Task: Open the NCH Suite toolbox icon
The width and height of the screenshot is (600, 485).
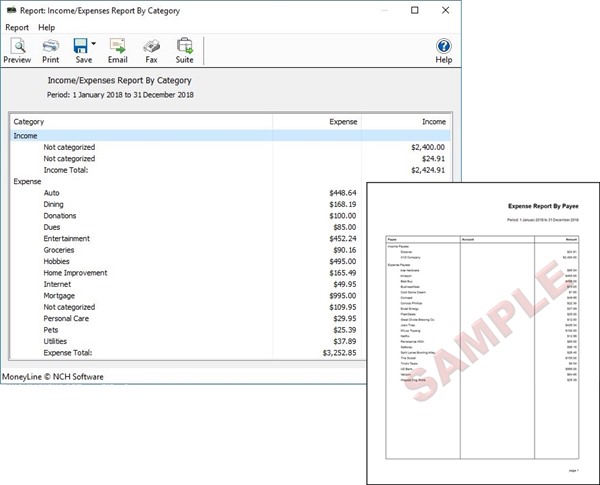Action: (x=184, y=51)
